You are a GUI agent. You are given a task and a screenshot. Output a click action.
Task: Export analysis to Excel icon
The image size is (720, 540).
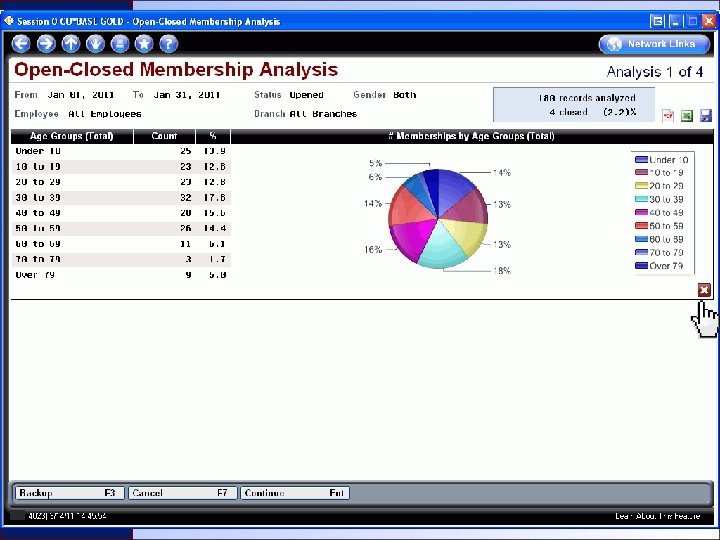(687, 116)
